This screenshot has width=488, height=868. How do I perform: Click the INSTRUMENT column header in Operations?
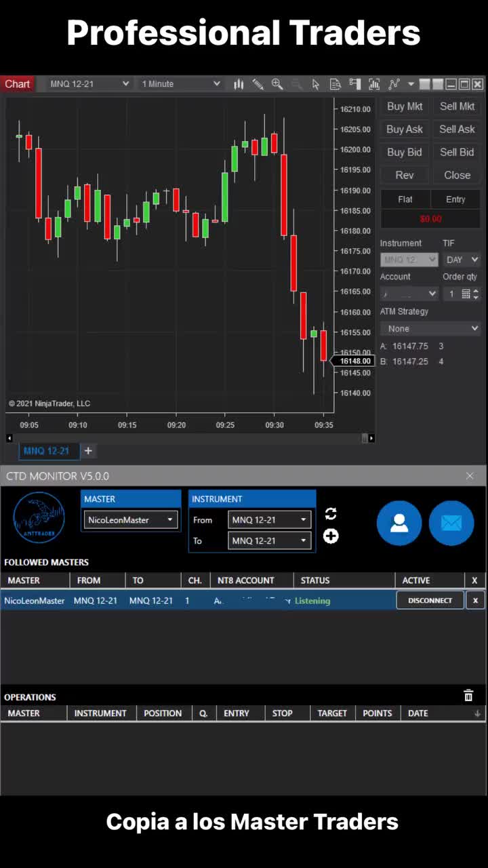click(x=100, y=713)
